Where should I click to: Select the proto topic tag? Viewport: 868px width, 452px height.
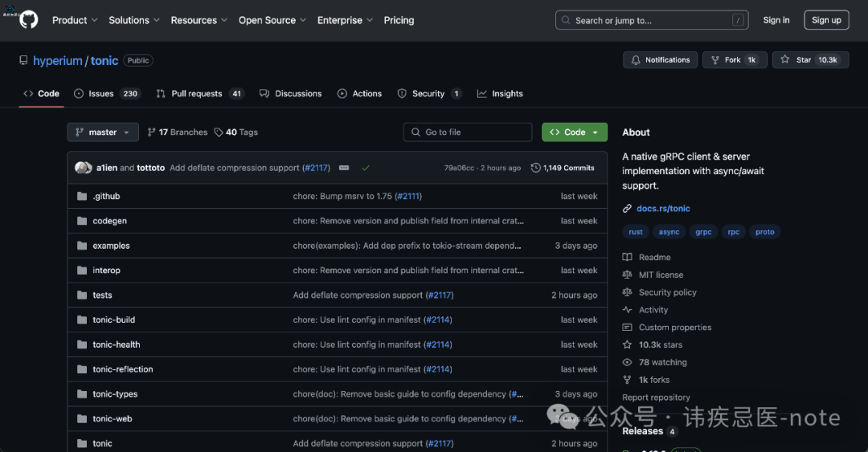[x=765, y=232]
